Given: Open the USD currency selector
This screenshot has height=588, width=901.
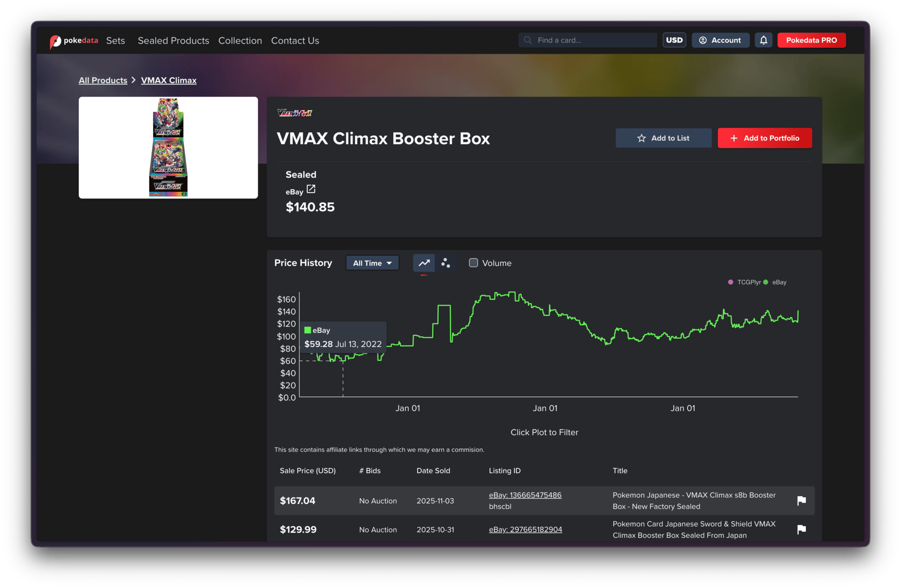Looking at the screenshot, I should tap(674, 40).
